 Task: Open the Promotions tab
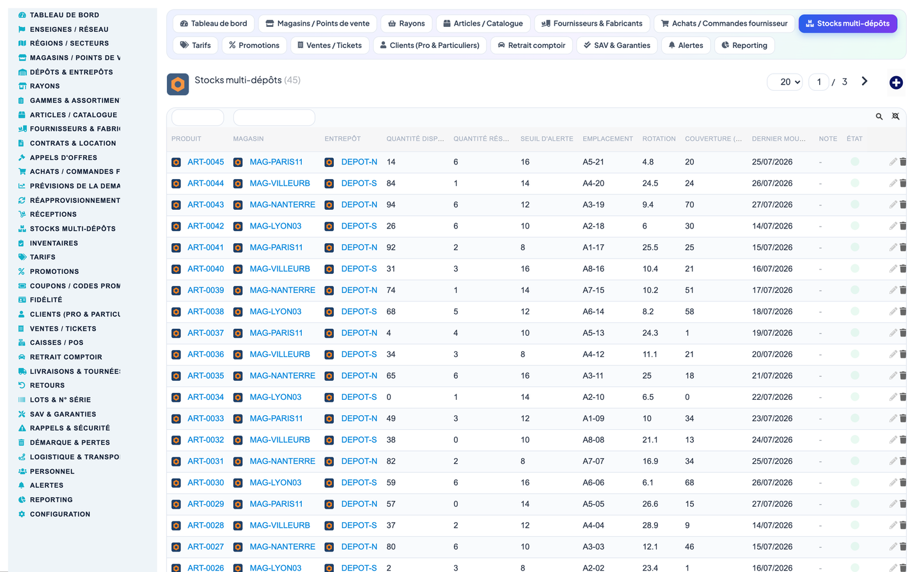(254, 45)
